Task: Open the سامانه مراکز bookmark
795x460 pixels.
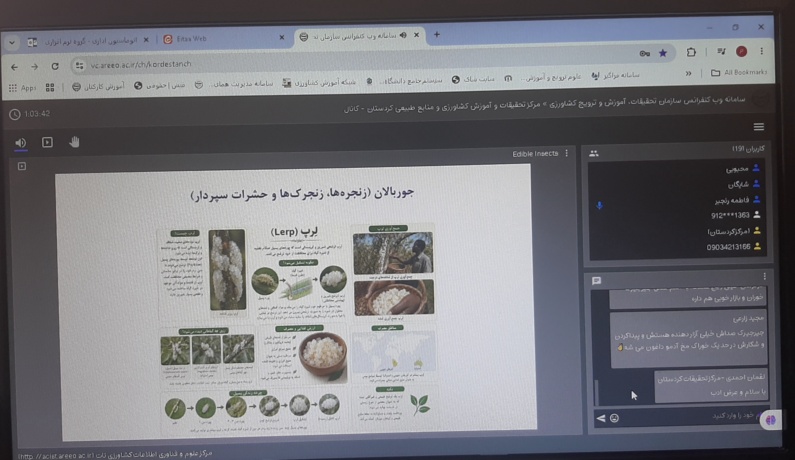Action: (x=616, y=76)
